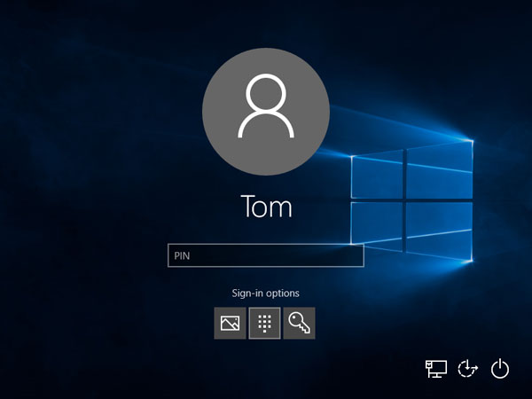532x399 pixels.
Task: Expand the accessibility menu via dotted clock icon
Action: [x=467, y=368]
